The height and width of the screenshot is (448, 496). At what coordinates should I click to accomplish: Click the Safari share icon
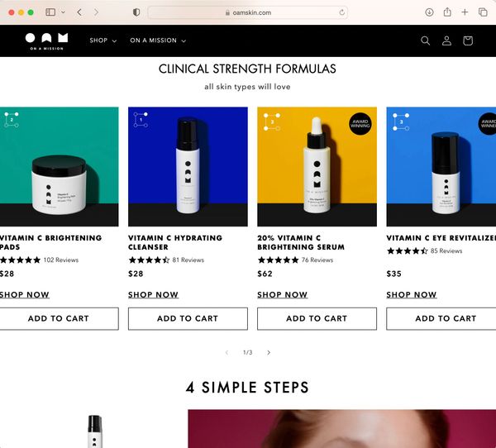[x=447, y=12]
